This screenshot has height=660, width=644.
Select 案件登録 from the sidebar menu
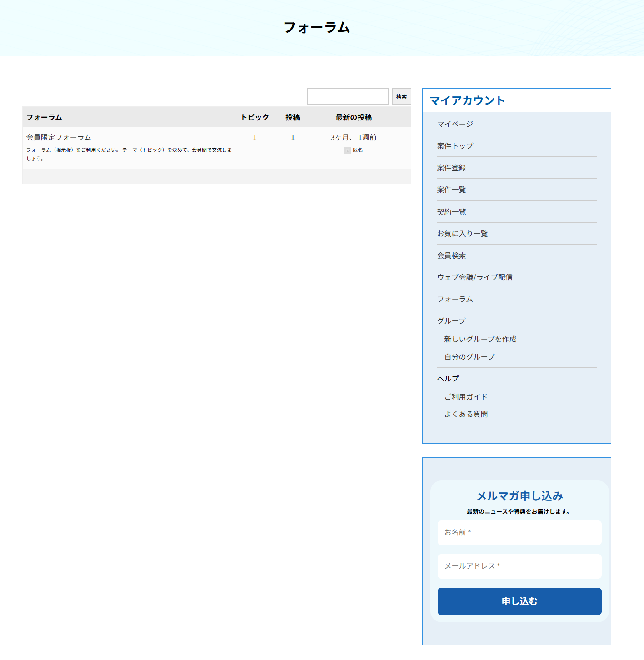point(452,168)
